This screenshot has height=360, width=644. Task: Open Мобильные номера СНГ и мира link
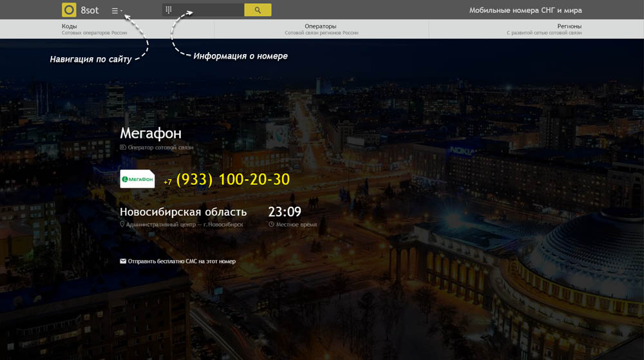pyautogui.click(x=526, y=10)
